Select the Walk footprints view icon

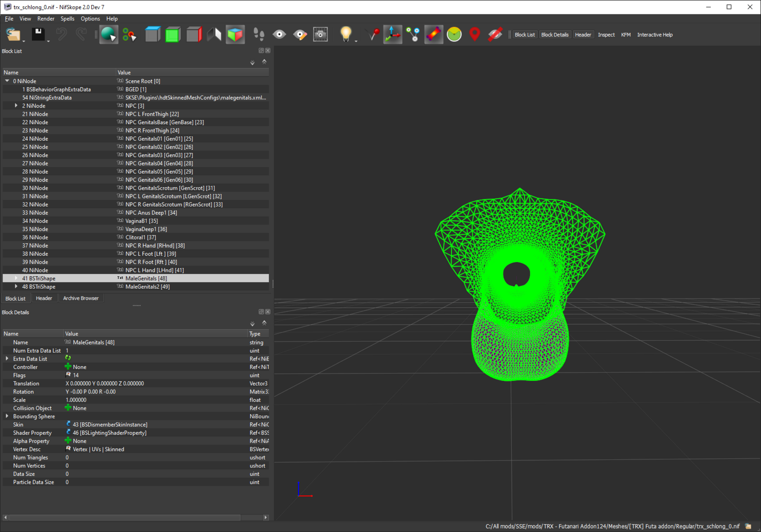click(x=259, y=34)
